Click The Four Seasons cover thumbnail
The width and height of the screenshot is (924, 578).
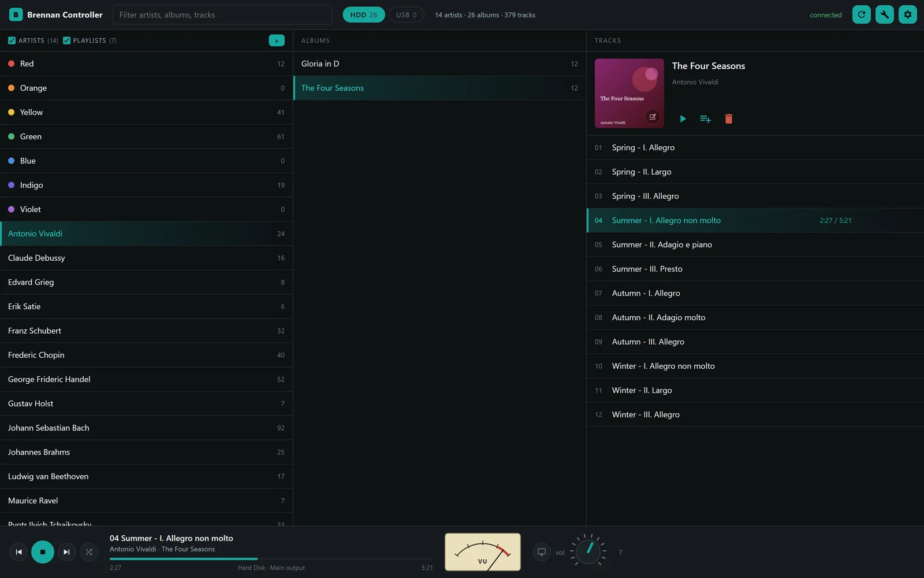tap(629, 93)
